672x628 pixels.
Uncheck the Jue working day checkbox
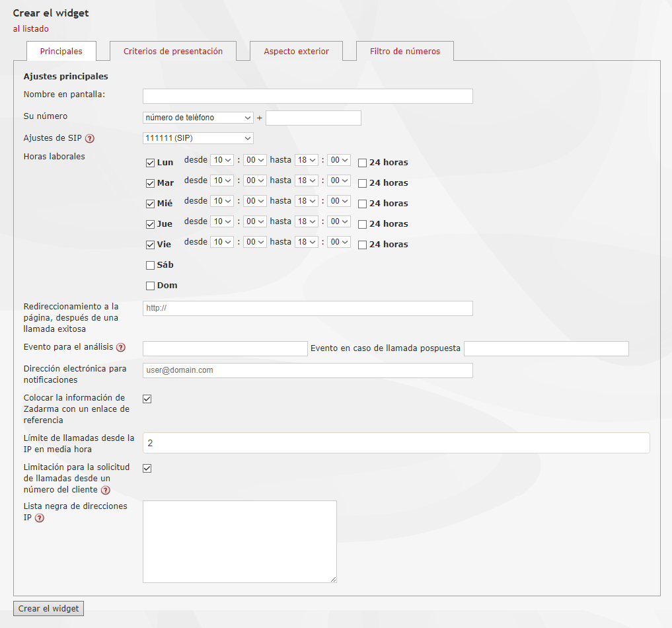tap(150, 224)
